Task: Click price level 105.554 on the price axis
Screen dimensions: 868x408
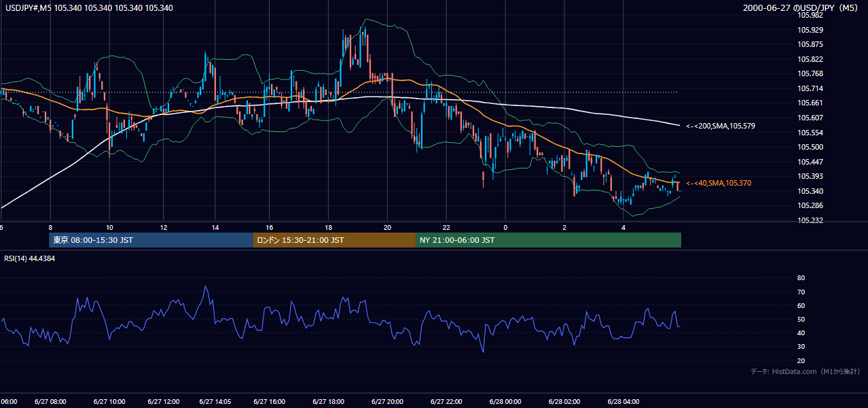Action: [812, 132]
